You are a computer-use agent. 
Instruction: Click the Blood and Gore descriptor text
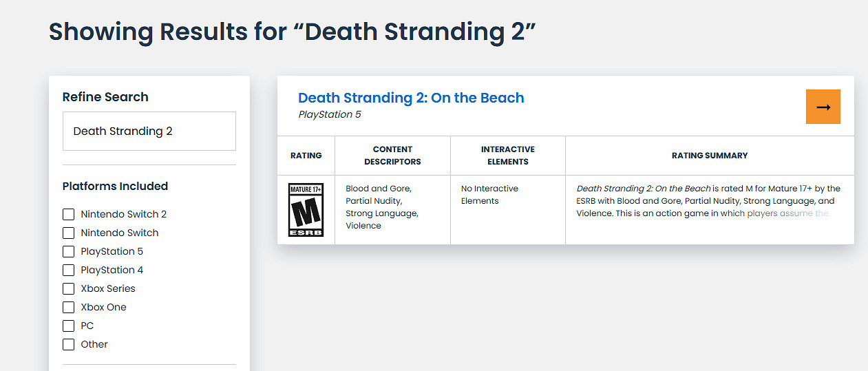tap(379, 189)
